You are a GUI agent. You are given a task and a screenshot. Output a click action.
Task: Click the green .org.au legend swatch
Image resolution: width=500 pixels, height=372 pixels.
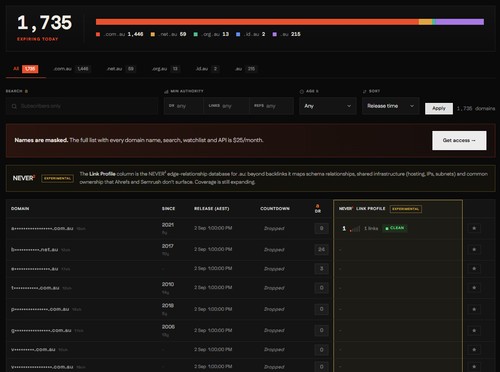click(196, 34)
